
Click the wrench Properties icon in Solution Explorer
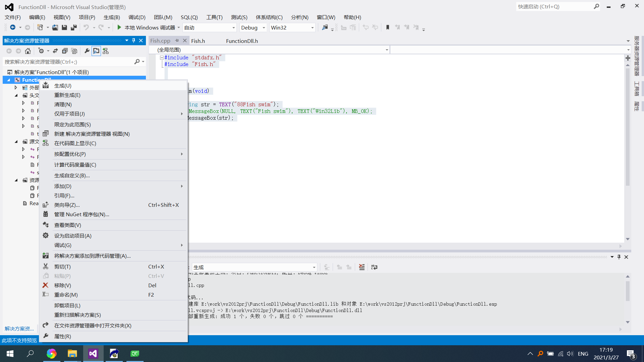[x=87, y=51]
